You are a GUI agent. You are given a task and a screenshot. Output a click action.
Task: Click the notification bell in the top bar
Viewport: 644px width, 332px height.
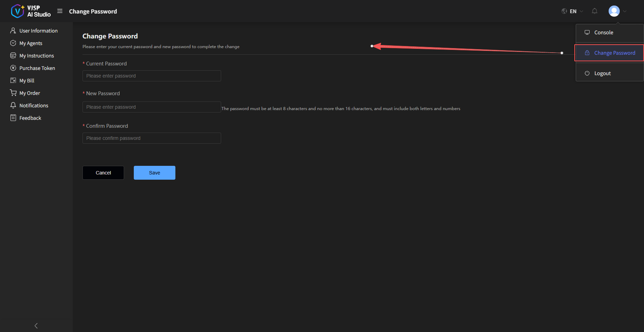[594, 11]
